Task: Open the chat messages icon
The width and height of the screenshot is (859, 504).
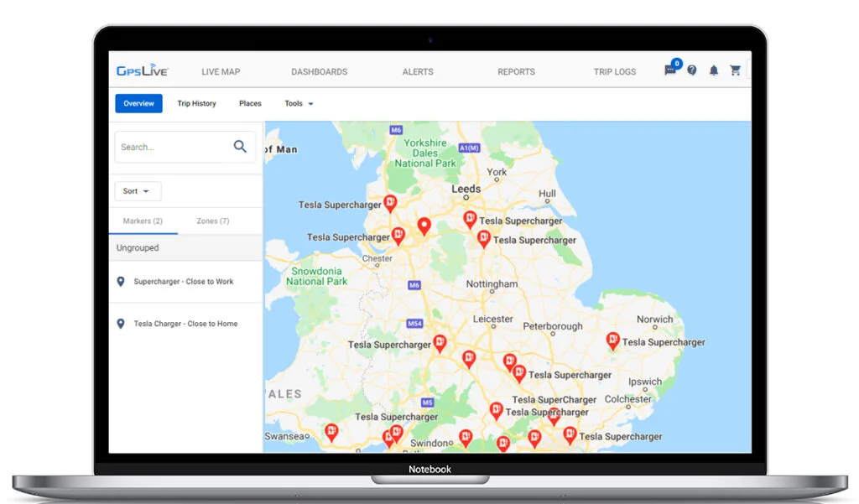Action: click(669, 70)
